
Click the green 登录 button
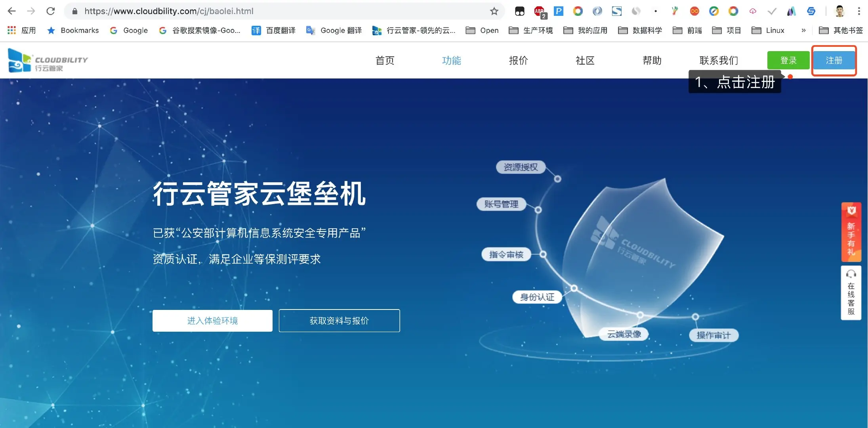[788, 61]
